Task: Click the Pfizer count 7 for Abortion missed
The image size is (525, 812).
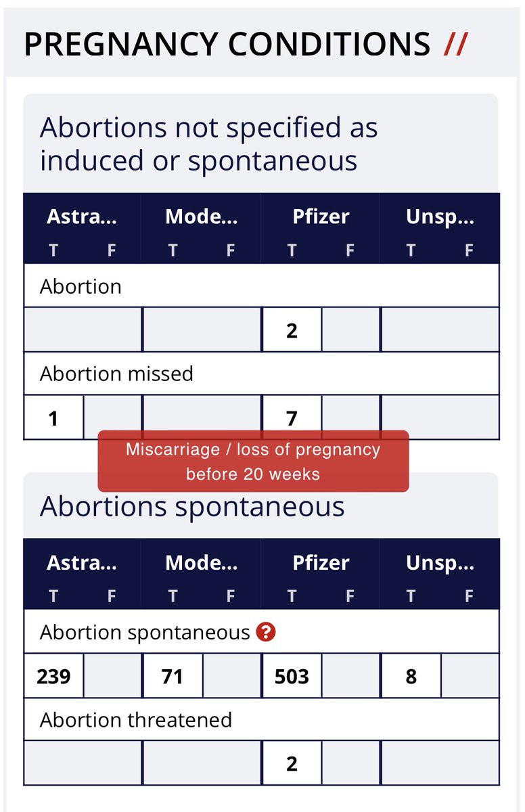Action: [x=292, y=418]
